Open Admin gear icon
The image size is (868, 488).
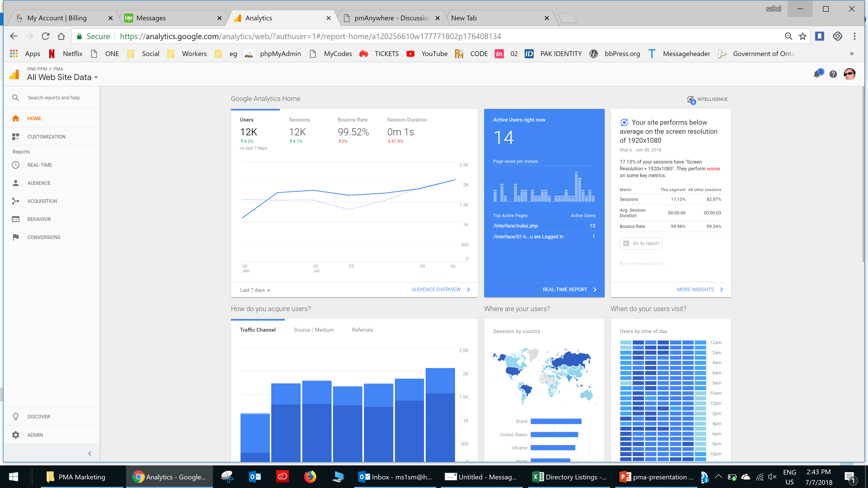tap(16, 435)
